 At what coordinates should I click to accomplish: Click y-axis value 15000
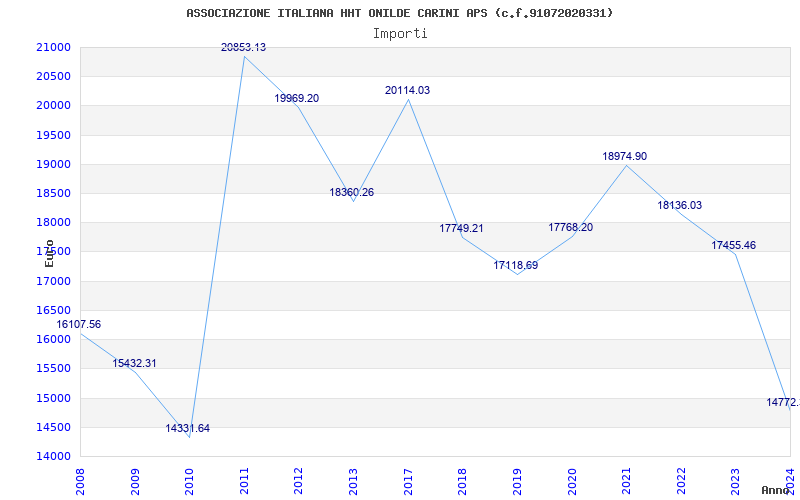pos(53,398)
